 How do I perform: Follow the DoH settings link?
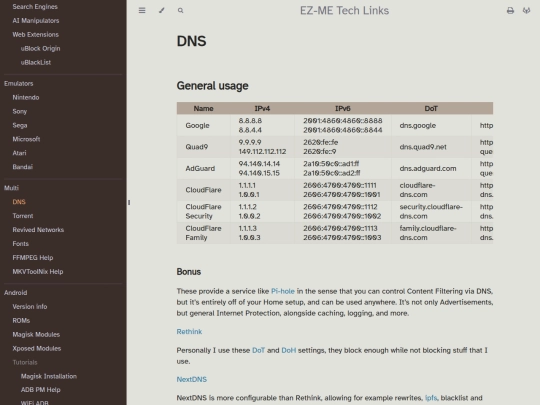click(289, 350)
